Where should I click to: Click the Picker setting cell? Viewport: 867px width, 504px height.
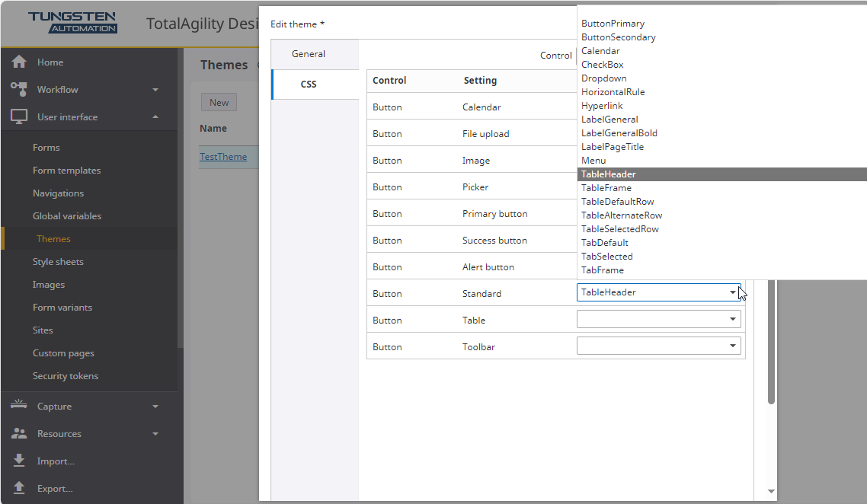click(475, 187)
